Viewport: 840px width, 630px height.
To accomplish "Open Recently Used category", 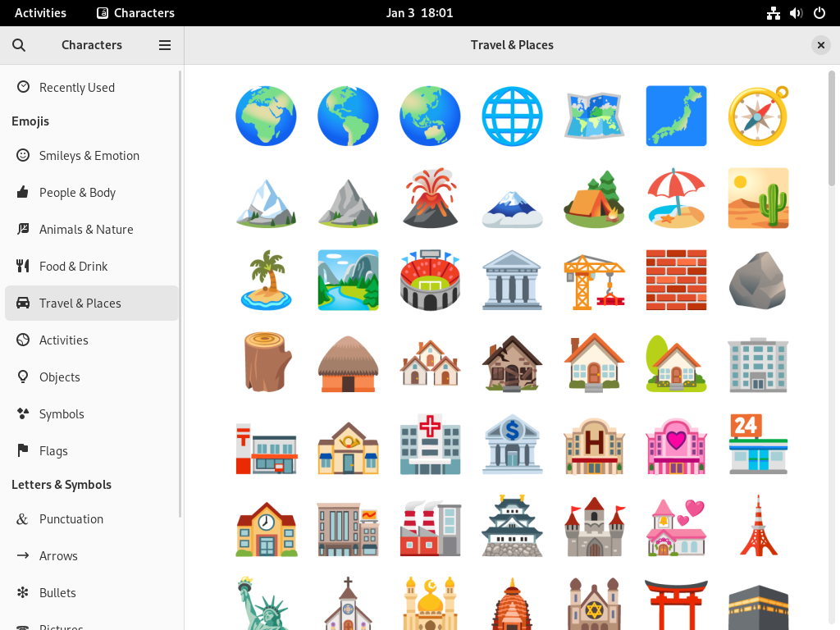I will click(x=92, y=87).
